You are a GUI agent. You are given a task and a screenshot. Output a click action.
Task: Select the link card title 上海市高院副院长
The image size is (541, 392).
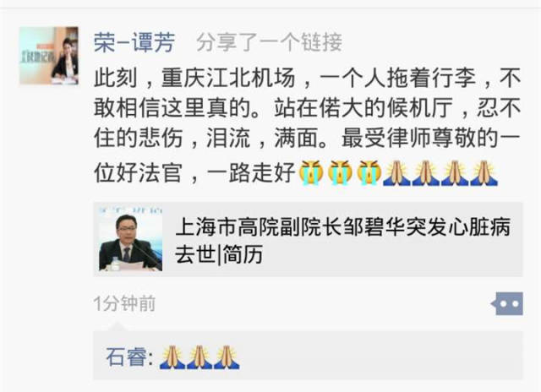click(x=342, y=240)
